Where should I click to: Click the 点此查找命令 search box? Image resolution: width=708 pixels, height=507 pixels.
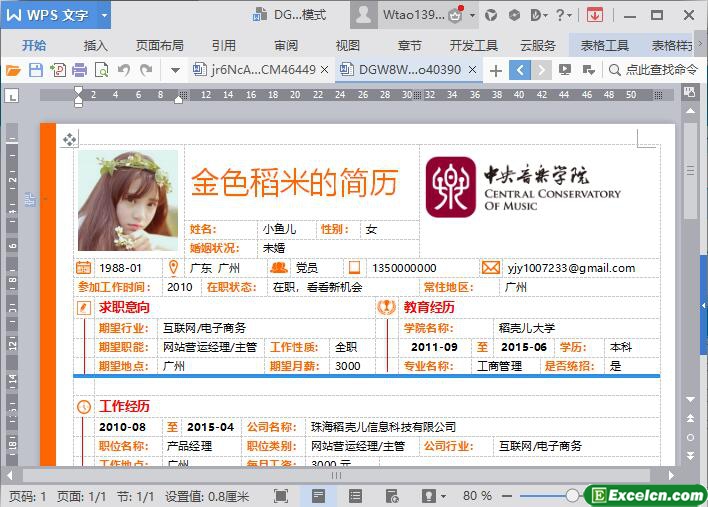[x=653, y=70]
